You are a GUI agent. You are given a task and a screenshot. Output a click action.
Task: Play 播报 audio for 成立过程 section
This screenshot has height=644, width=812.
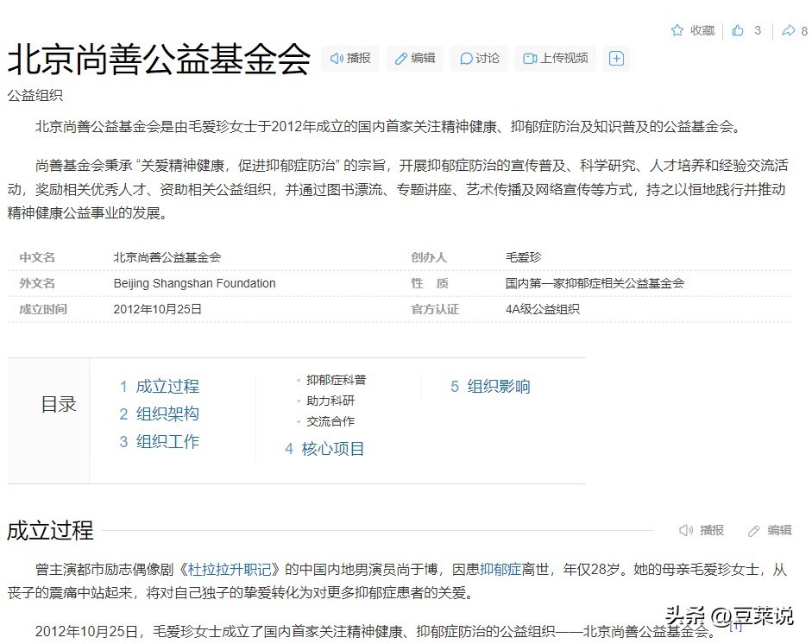(702, 530)
